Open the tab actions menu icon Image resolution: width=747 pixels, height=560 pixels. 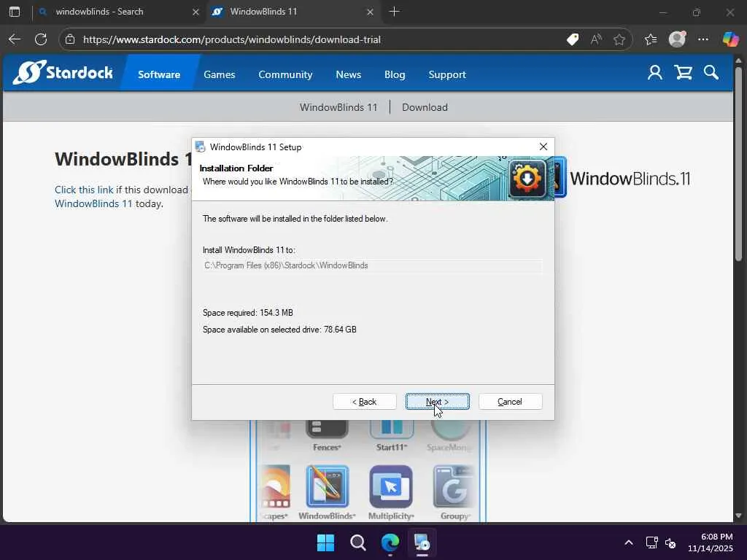point(15,12)
